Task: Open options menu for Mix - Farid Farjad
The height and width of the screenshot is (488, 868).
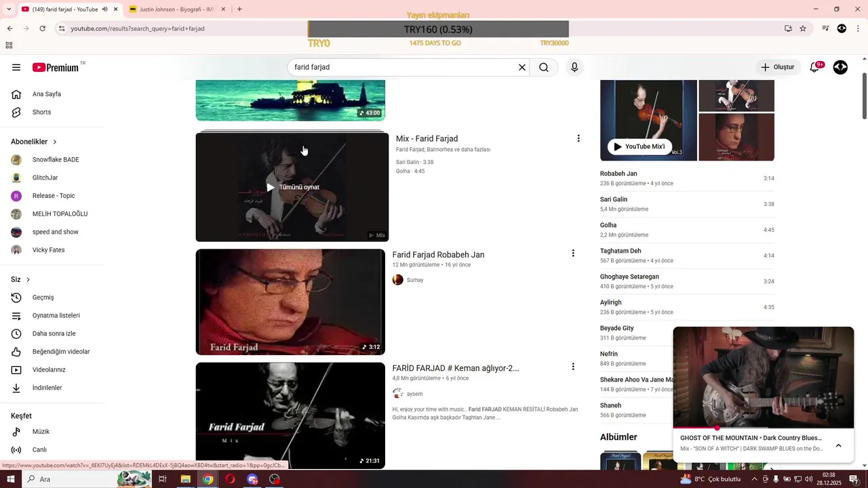Action: point(578,138)
